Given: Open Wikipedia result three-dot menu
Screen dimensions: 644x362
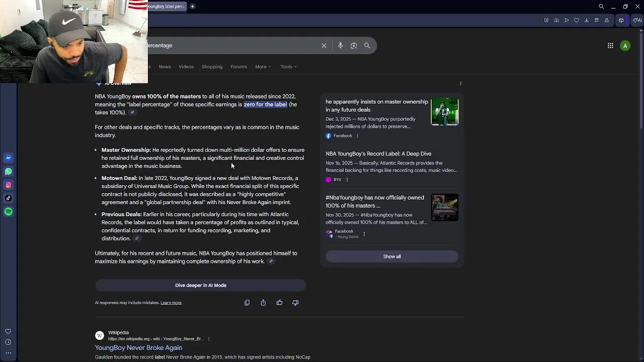Looking at the screenshot, I should pos(209,339).
